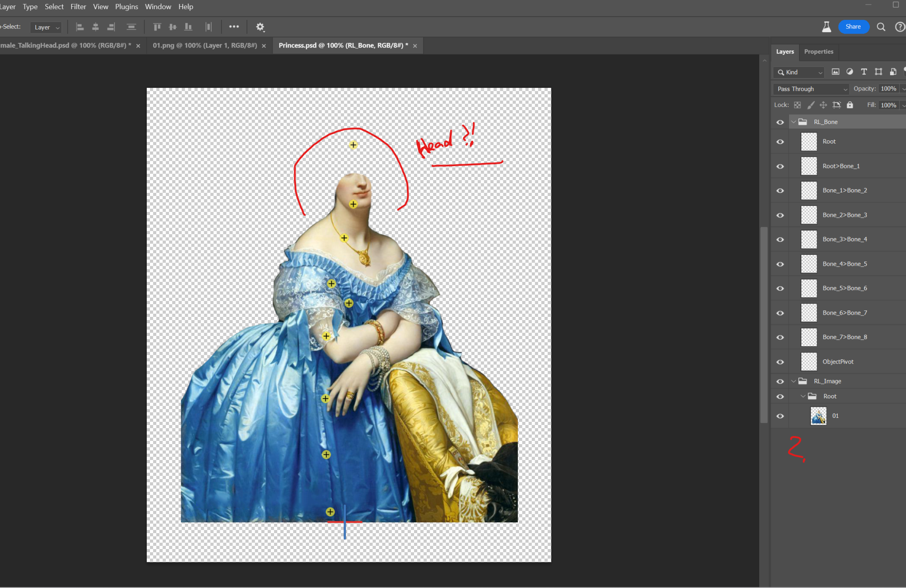Viewport: 906px width, 588px height.
Task: Switch to the 01.png document tab
Action: tap(205, 45)
